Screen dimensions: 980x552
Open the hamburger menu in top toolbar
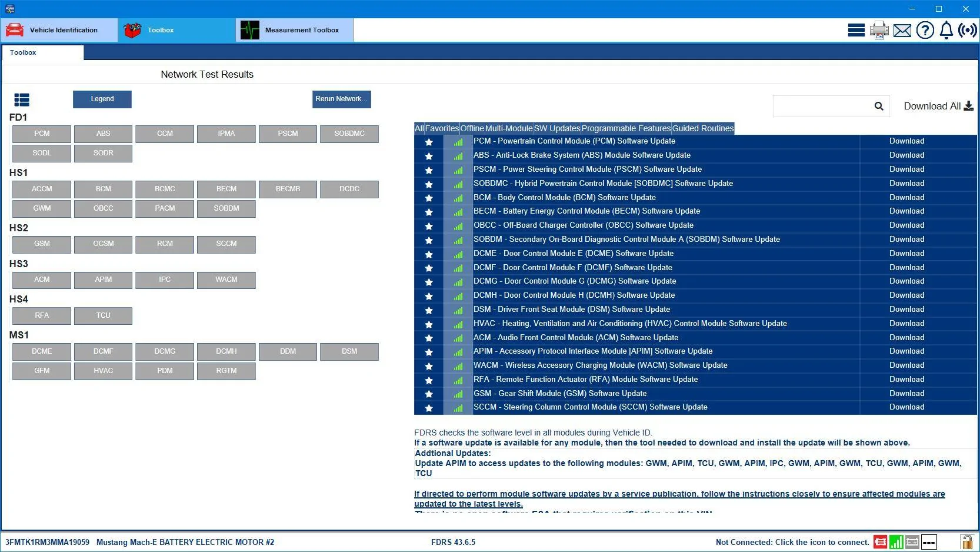pyautogui.click(x=856, y=30)
